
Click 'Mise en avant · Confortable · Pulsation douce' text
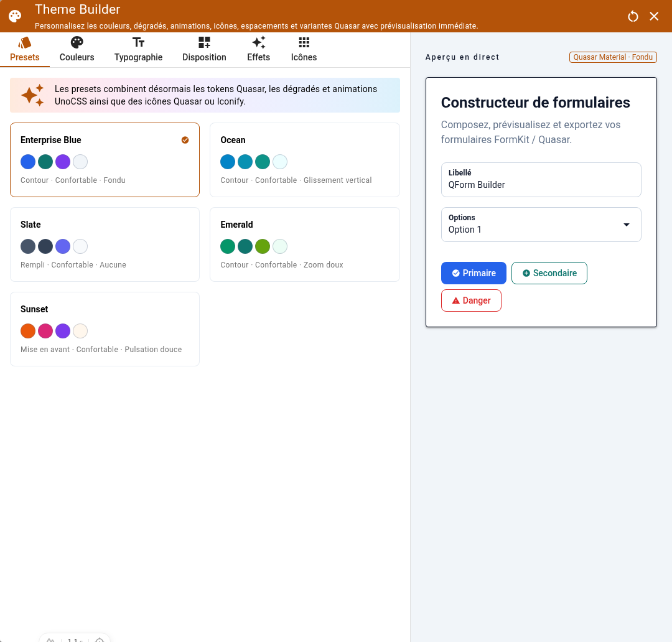101,349
